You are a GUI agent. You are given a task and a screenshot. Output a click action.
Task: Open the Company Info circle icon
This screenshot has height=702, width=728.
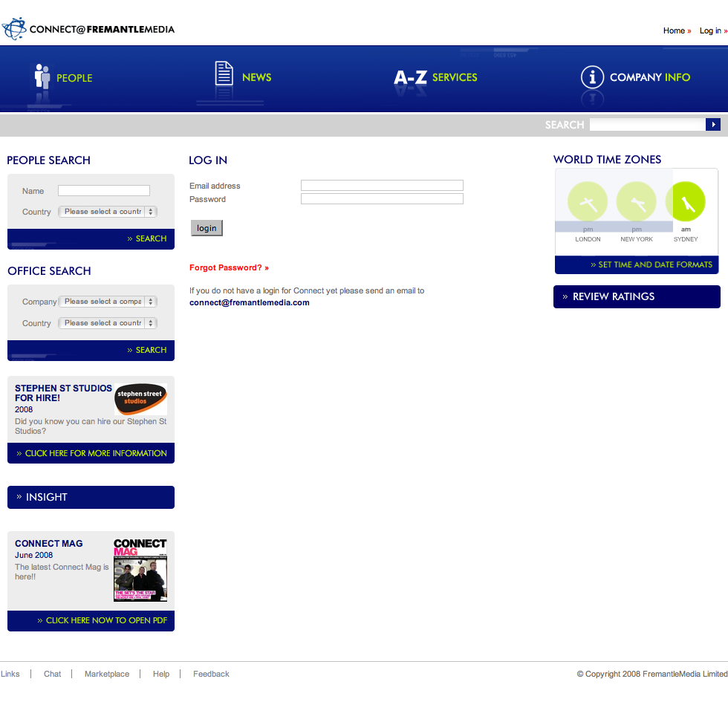pyautogui.click(x=592, y=77)
